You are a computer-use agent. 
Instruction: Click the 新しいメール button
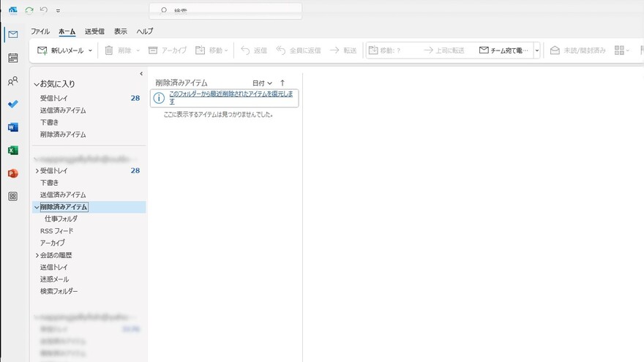[61, 50]
